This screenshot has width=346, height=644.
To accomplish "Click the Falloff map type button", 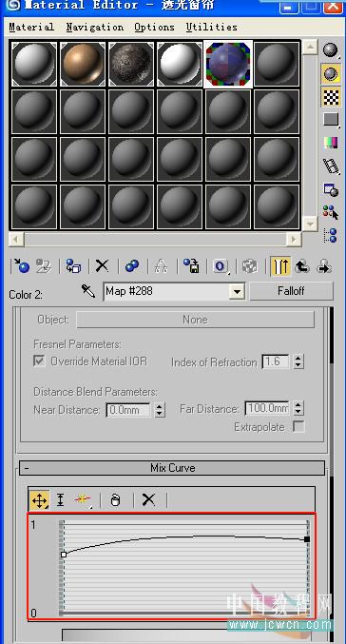I will tap(292, 291).
